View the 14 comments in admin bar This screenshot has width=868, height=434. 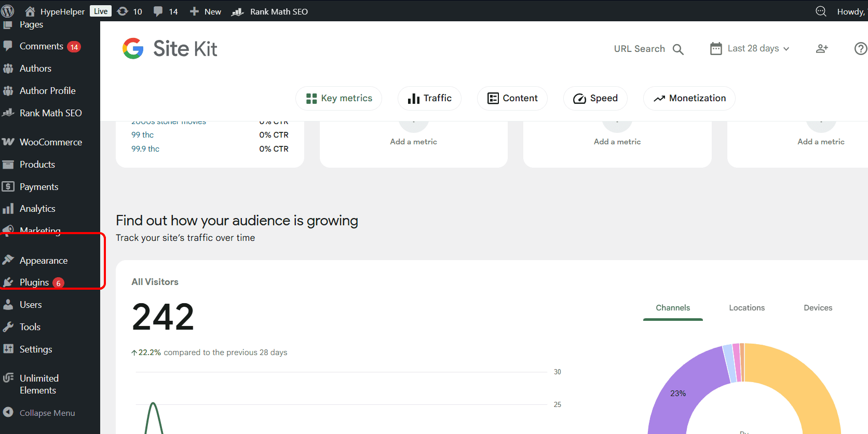[x=166, y=11]
